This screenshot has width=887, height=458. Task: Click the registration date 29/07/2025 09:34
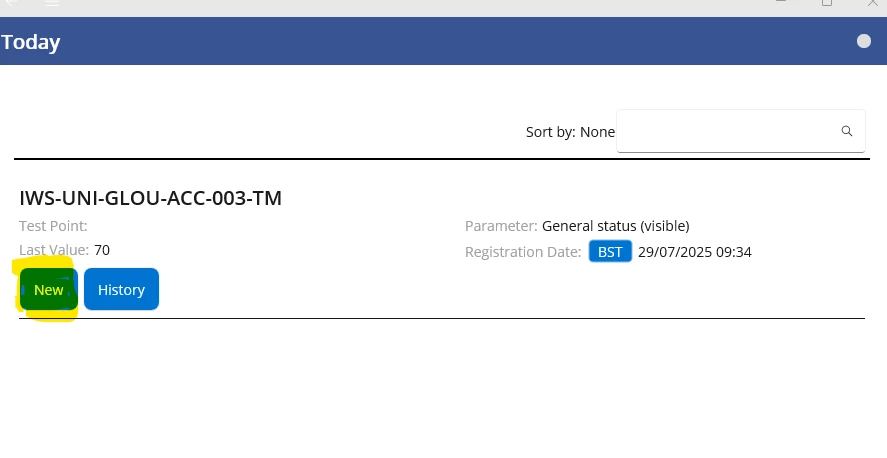click(695, 252)
